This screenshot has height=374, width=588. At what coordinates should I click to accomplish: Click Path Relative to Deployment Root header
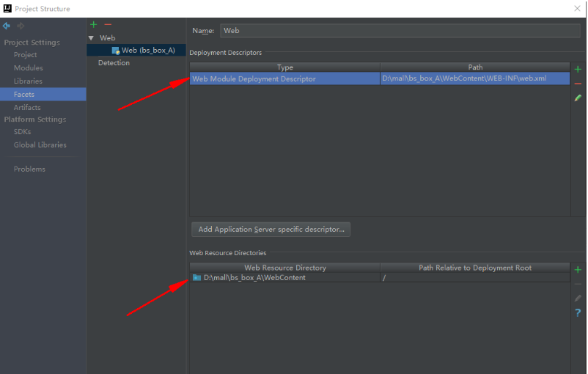click(475, 268)
